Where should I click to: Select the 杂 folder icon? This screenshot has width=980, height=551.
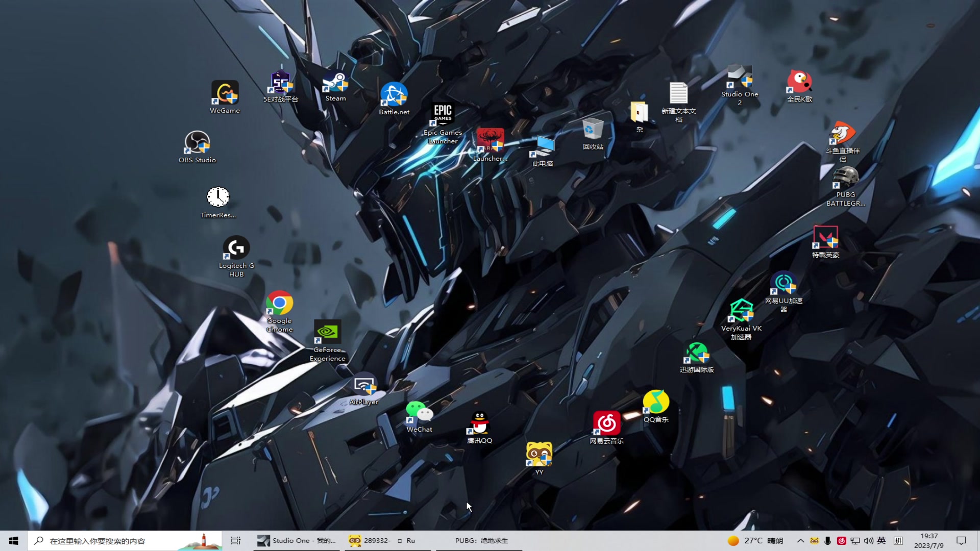point(639,117)
